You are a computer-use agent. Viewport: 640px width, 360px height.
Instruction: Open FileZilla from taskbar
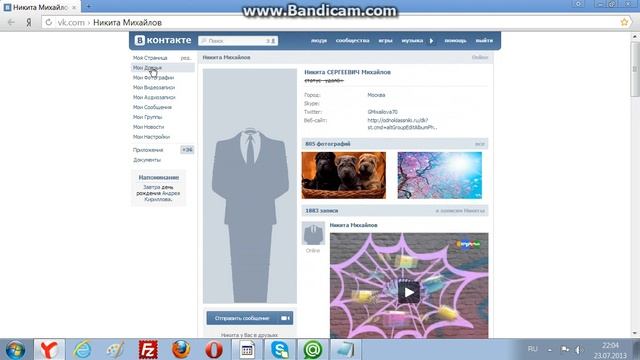(x=148, y=349)
